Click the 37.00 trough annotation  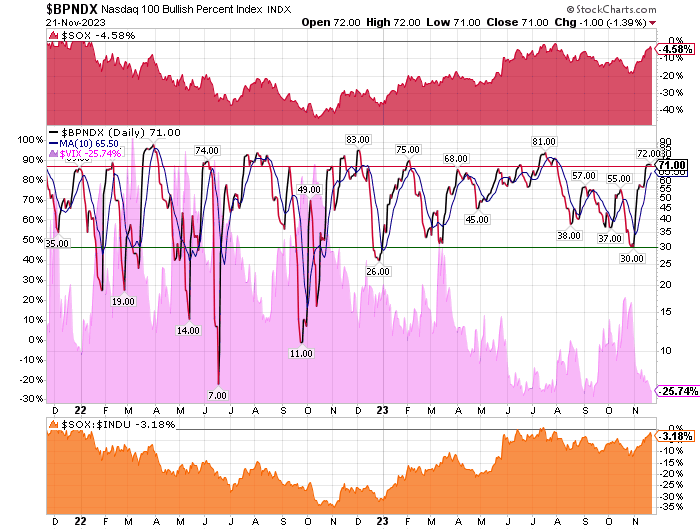pyautogui.click(x=610, y=238)
